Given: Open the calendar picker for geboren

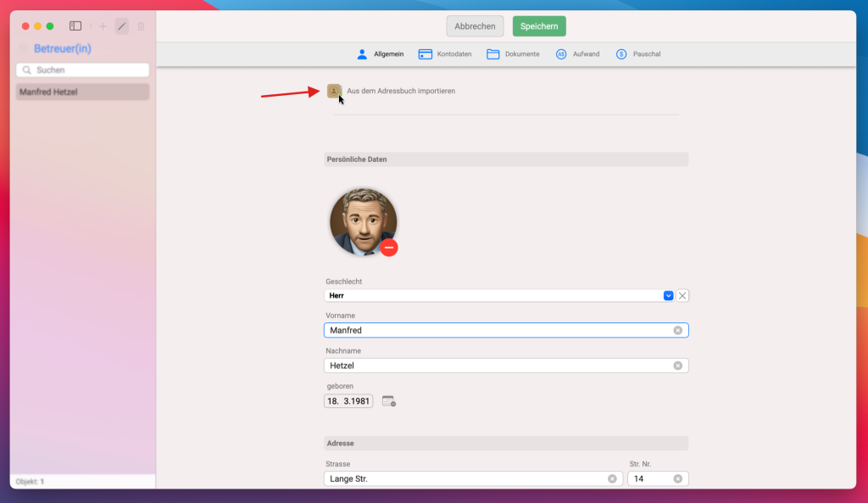Looking at the screenshot, I should coord(388,401).
